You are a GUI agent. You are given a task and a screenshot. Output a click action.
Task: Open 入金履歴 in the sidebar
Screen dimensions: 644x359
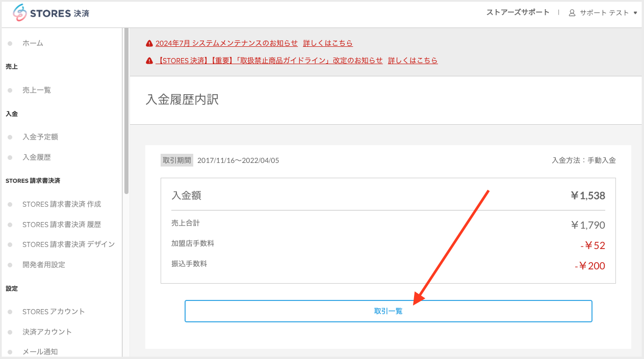coord(37,157)
